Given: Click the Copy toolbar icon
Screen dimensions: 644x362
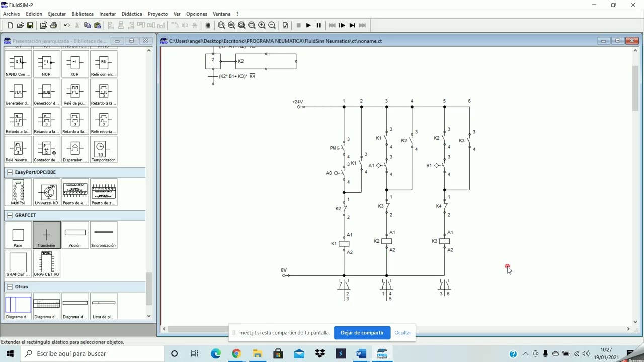Looking at the screenshot, I should (87, 25).
